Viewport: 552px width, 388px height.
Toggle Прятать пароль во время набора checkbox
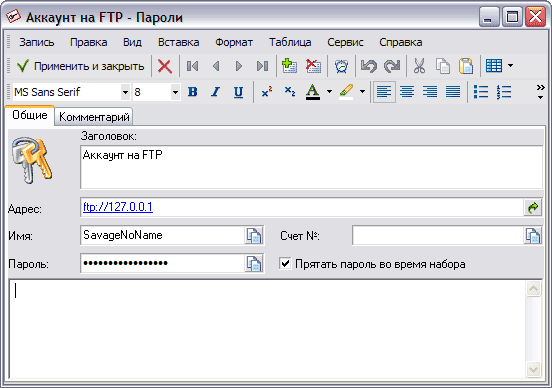pos(285,263)
